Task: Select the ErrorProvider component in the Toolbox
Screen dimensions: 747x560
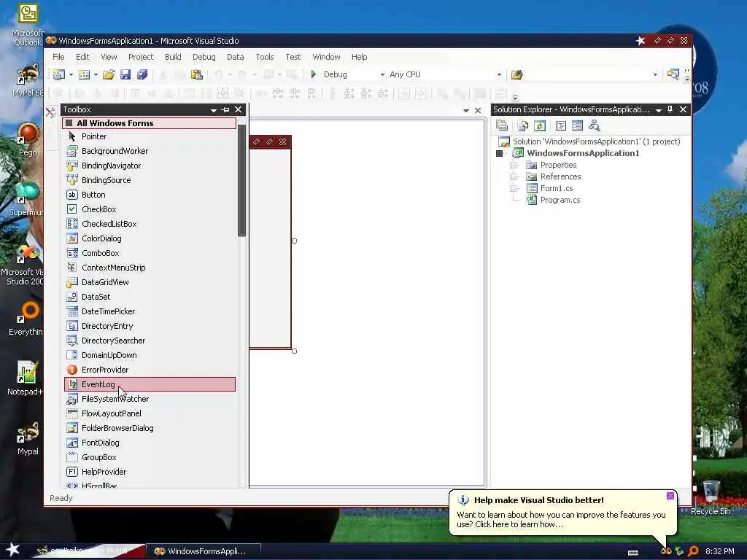Action: [150, 370]
